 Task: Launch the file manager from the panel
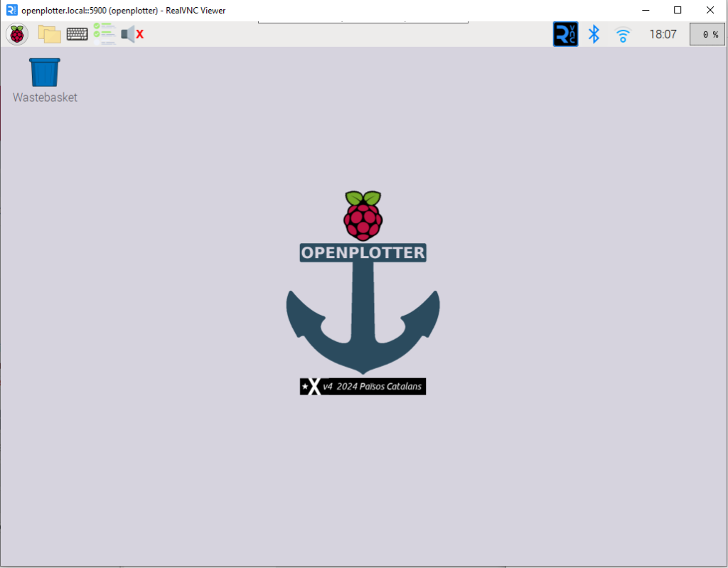[49, 33]
